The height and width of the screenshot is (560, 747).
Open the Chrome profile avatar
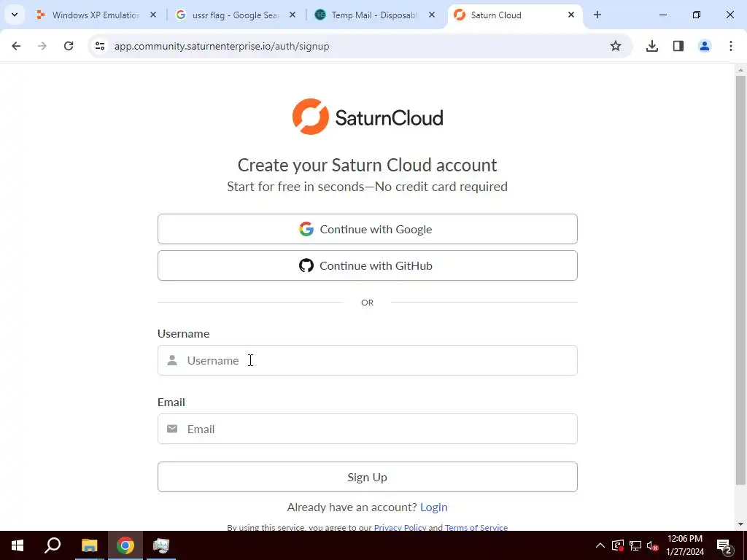(x=705, y=46)
